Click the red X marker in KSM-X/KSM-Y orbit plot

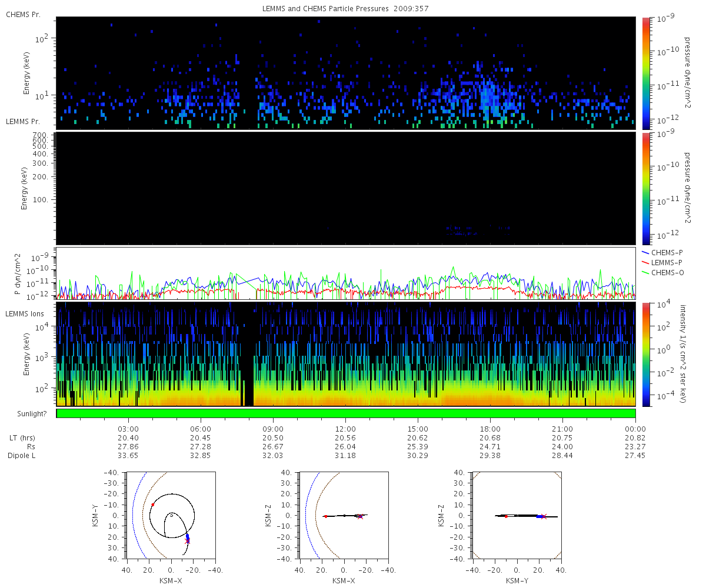click(x=188, y=542)
